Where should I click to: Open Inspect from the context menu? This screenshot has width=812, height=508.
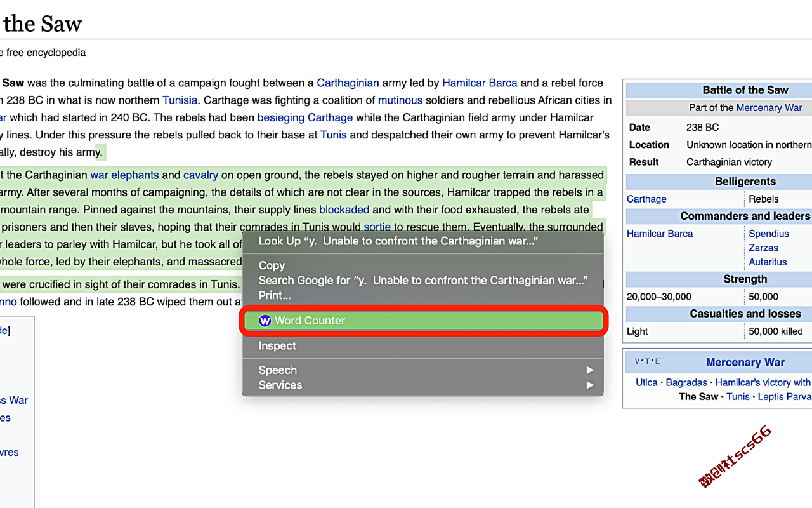(277, 346)
